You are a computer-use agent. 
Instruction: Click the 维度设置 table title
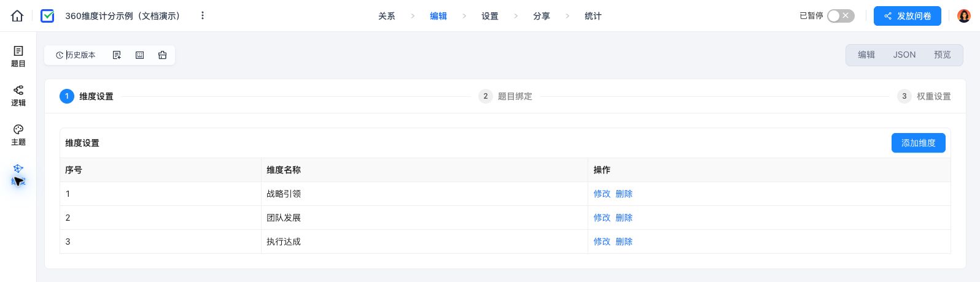(82, 143)
